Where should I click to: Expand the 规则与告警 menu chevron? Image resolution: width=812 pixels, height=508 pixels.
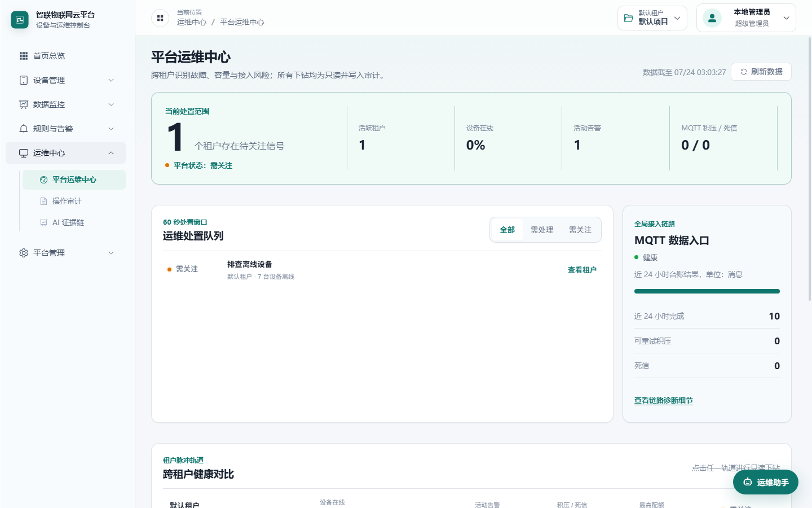coord(111,129)
